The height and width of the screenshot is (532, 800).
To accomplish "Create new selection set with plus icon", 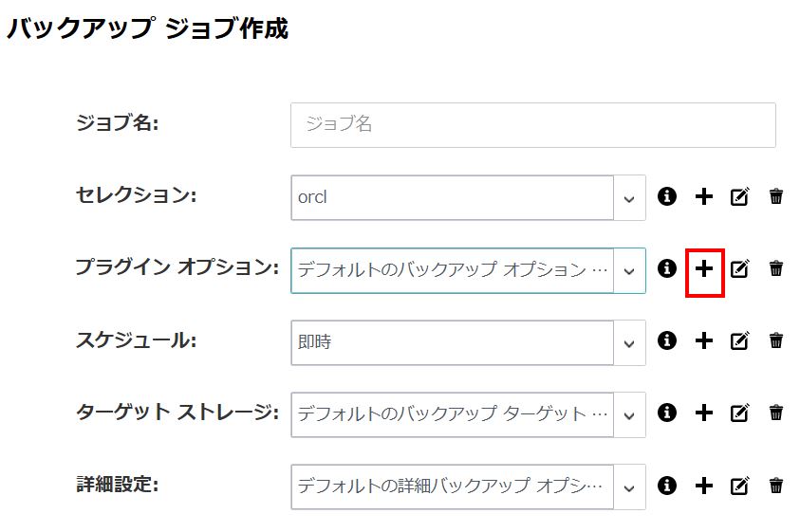I will pyautogui.click(x=704, y=196).
